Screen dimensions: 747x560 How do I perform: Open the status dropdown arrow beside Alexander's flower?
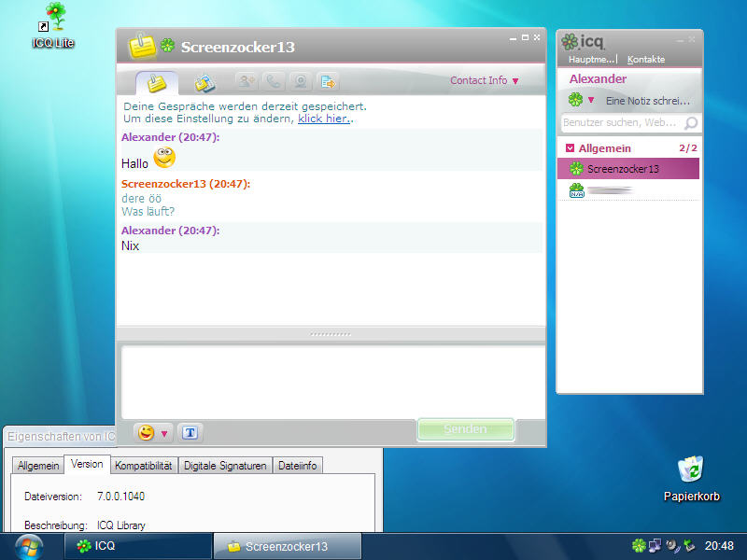591,100
